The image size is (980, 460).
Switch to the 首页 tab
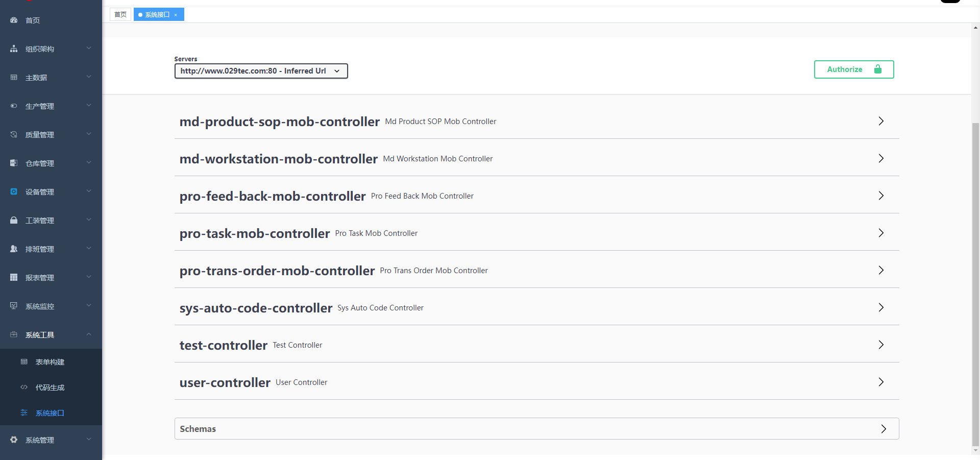[120, 14]
